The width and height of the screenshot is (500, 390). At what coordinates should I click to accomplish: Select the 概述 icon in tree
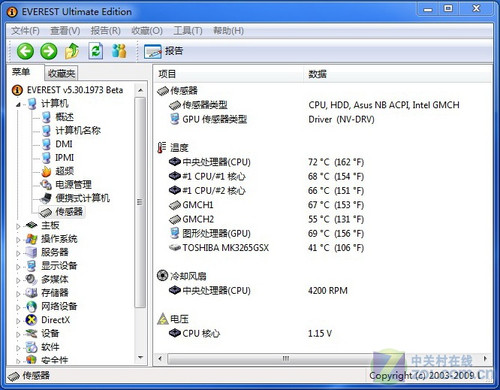coord(46,117)
